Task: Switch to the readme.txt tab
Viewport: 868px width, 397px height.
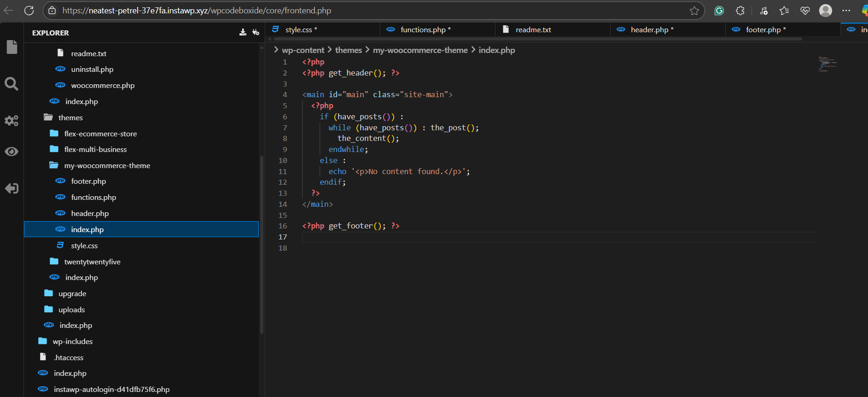Action: point(553,29)
